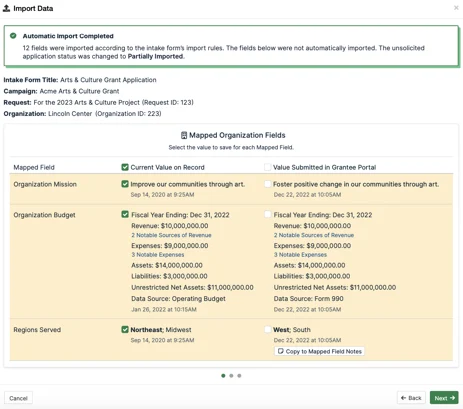Click Next to continue import

444,398
